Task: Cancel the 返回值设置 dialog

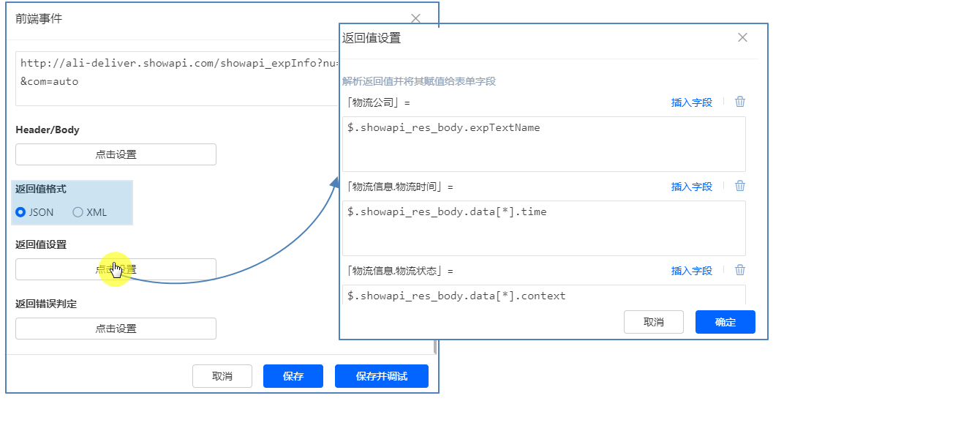Action: point(653,322)
